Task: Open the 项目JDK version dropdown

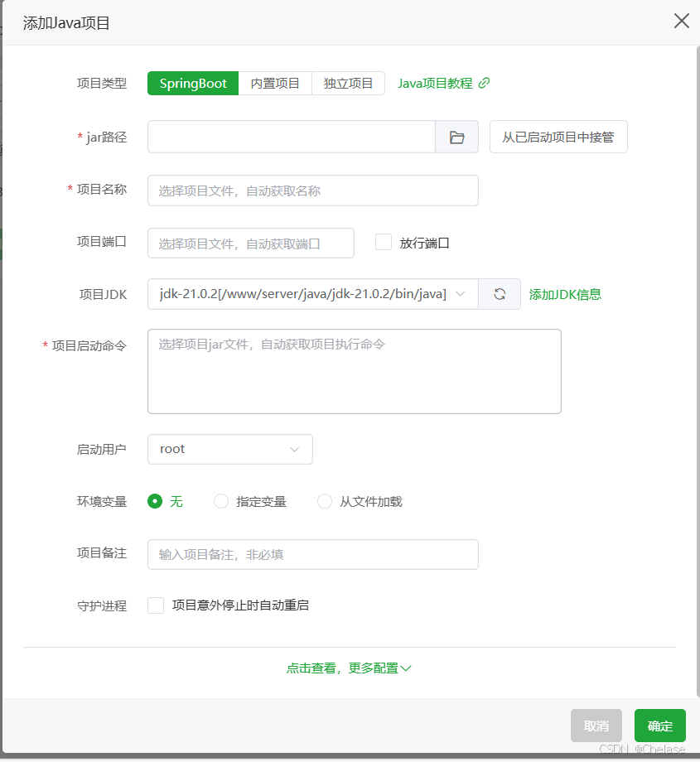Action: point(313,294)
